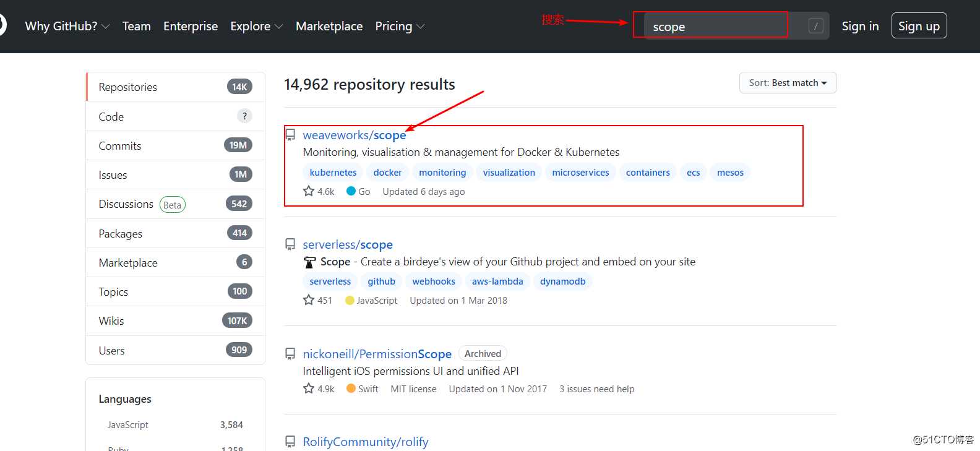The width and height of the screenshot is (980, 451).
Task: Select the Topics results filter
Action: tap(176, 291)
